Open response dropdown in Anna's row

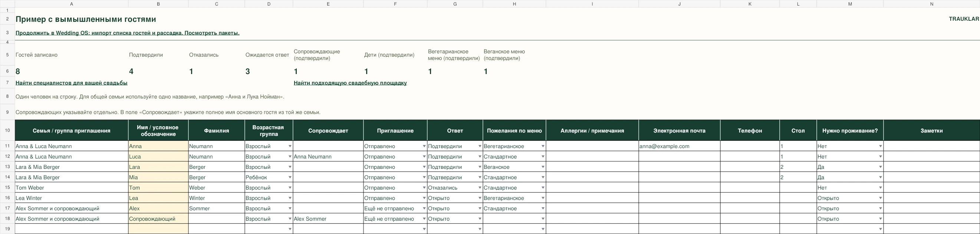(x=480, y=146)
